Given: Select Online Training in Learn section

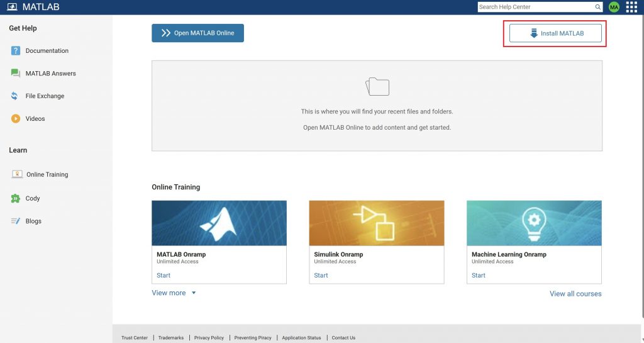Looking at the screenshot, I should [47, 174].
